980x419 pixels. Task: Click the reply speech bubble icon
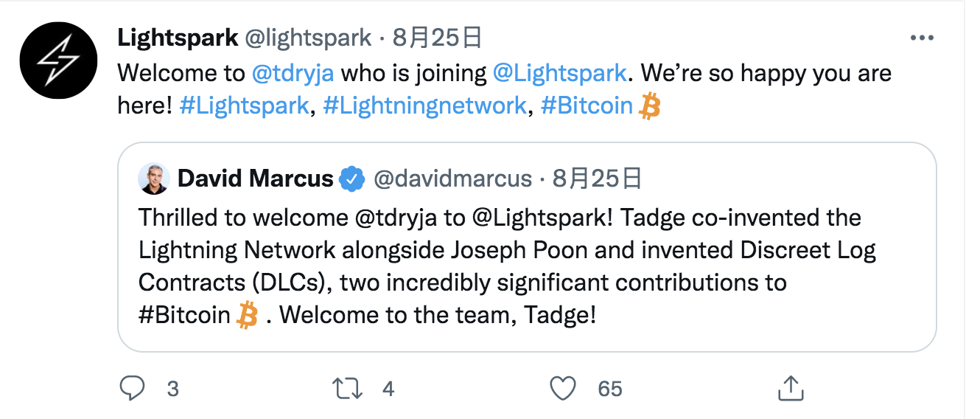pyautogui.click(x=133, y=388)
